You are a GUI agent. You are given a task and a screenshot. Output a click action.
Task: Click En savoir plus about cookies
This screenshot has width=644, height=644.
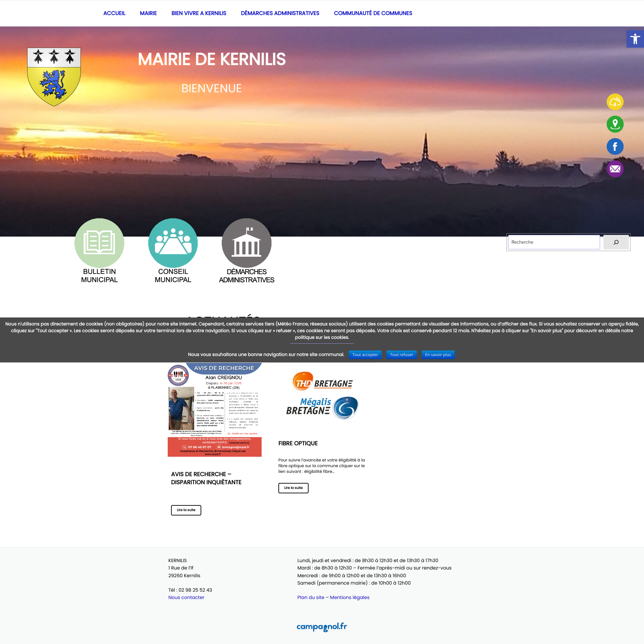[438, 355]
